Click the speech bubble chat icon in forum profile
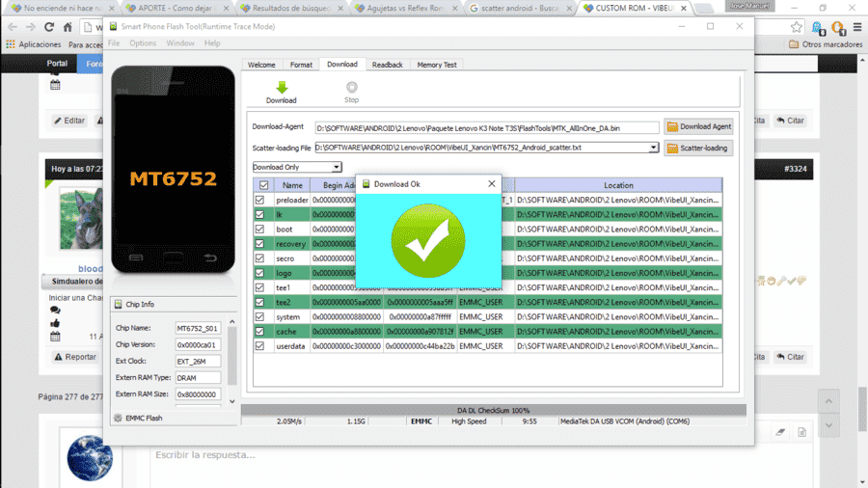 pos(55,310)
